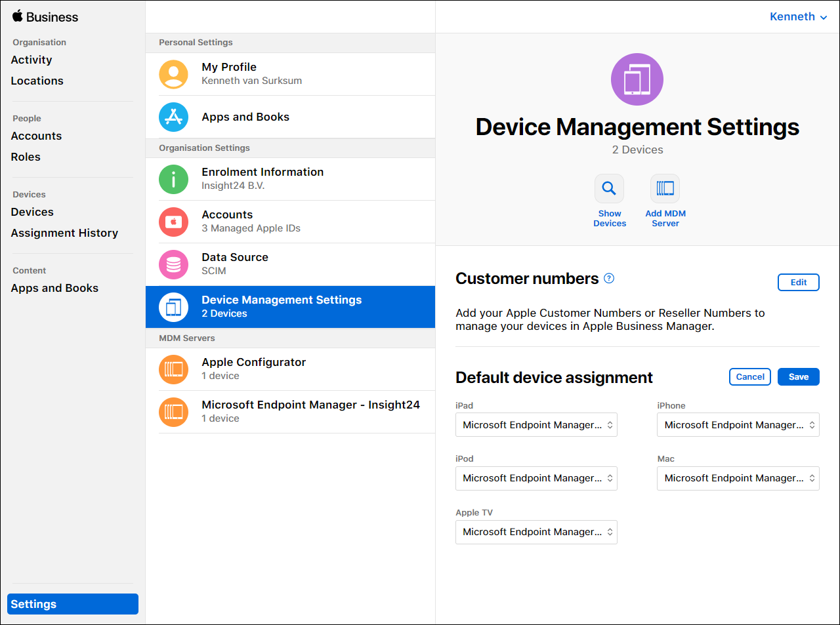Select the Apple Configurator MDM server
The width and height of the screenshot is (840, 625).
coord(290,369)
